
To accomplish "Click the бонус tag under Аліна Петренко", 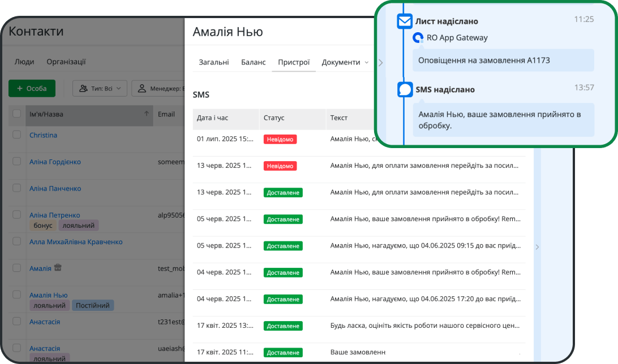I will (x=43, y=226).
